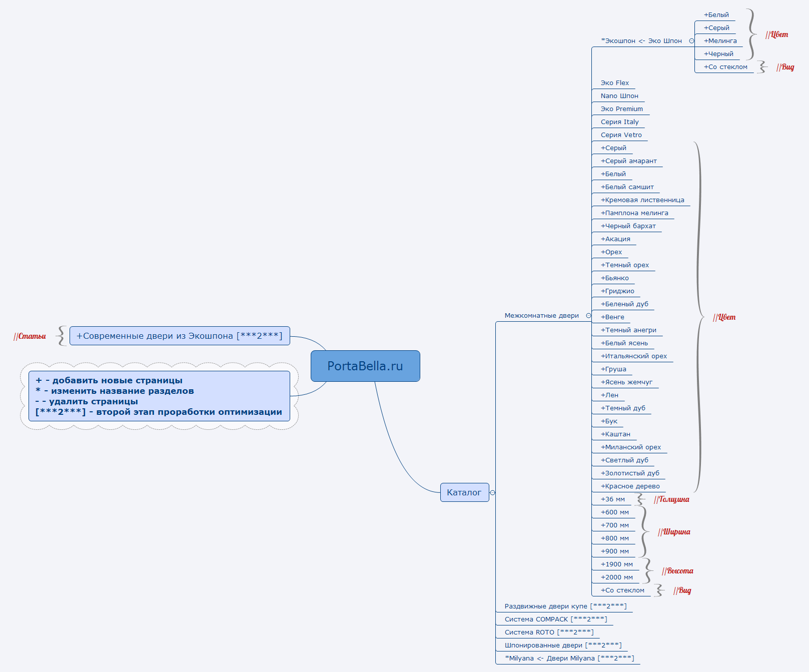809x672 pixels.
Task: Select +800 мм width topic
Action: 615,538
